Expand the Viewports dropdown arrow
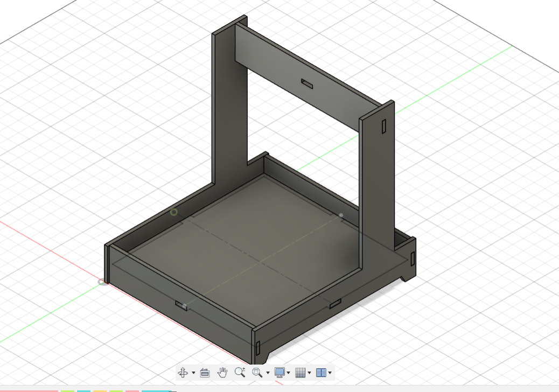 (330, 373)
